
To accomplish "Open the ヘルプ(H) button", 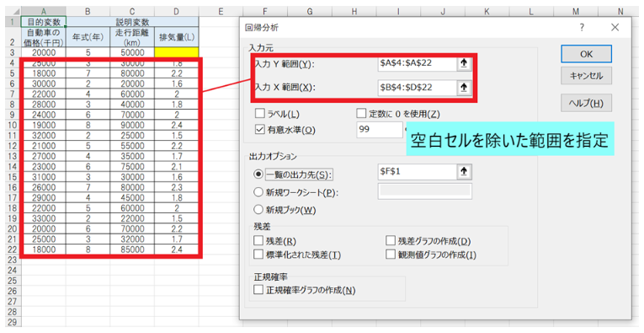I will pos(586,103).
